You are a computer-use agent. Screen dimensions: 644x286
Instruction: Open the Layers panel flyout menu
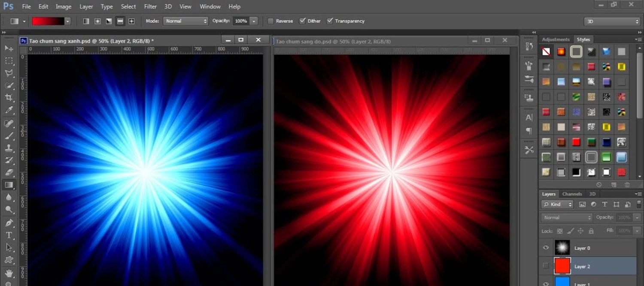pyautogui.click(x=638, y=194)
